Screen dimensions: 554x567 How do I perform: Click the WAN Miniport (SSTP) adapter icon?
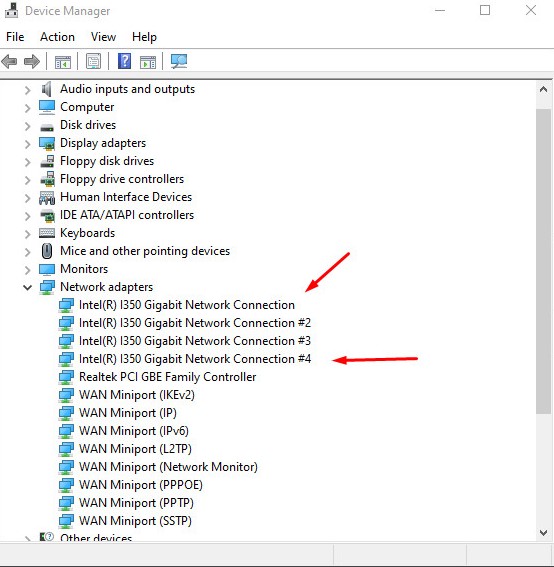[66, 521]
